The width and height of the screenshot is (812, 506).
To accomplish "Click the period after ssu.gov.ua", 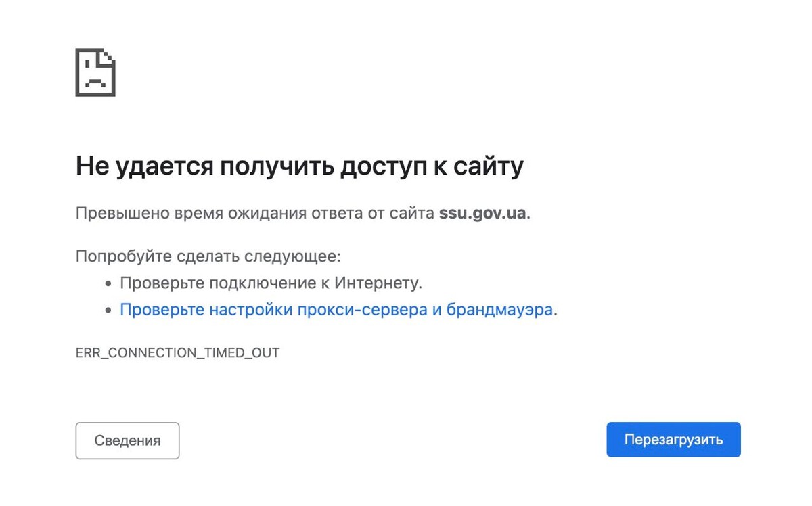I will (x=529, y=215).
